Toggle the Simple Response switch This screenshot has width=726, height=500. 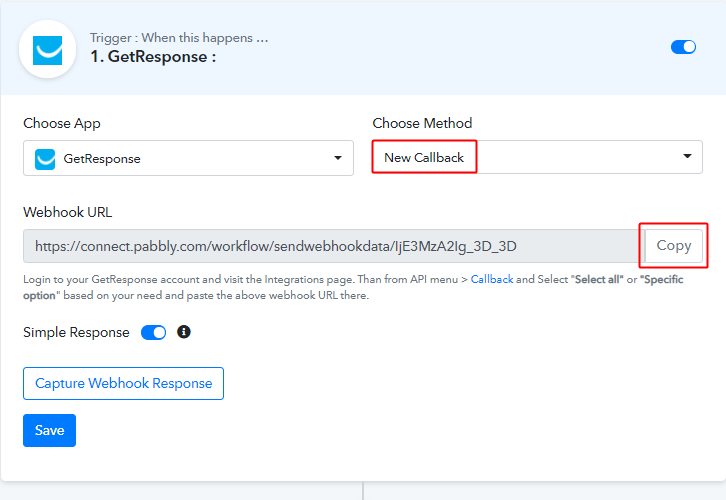coord(153,332)
